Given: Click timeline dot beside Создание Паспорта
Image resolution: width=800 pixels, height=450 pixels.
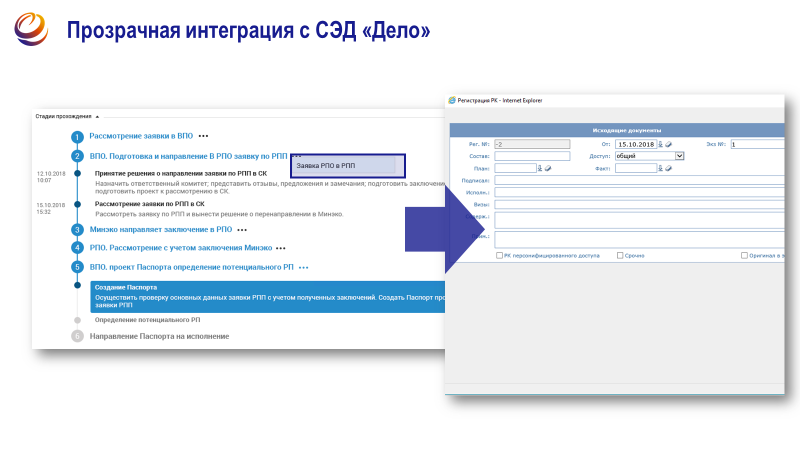Looking at the screenshot, I should pyautogui.click(x=78, y=285).
